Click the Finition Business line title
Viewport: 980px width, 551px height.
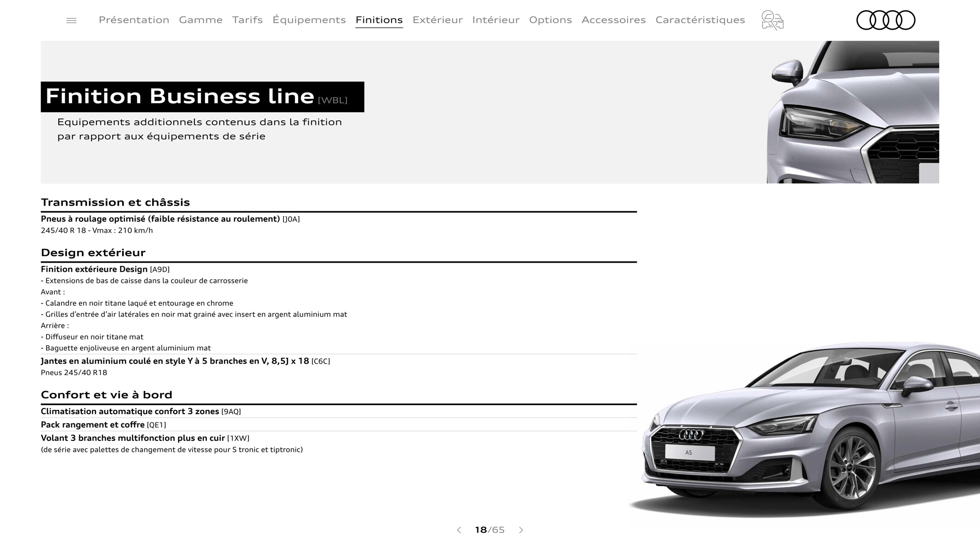pos(180,96)
